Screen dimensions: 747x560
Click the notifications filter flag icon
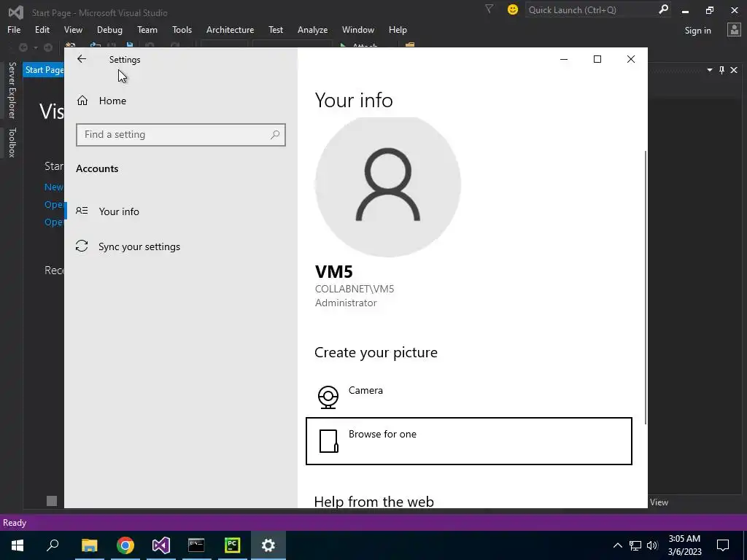(x=489, y=9)
